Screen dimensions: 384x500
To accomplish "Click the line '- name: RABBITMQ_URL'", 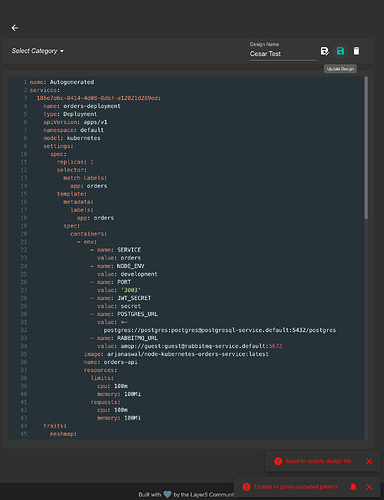I will pos(124,338).
